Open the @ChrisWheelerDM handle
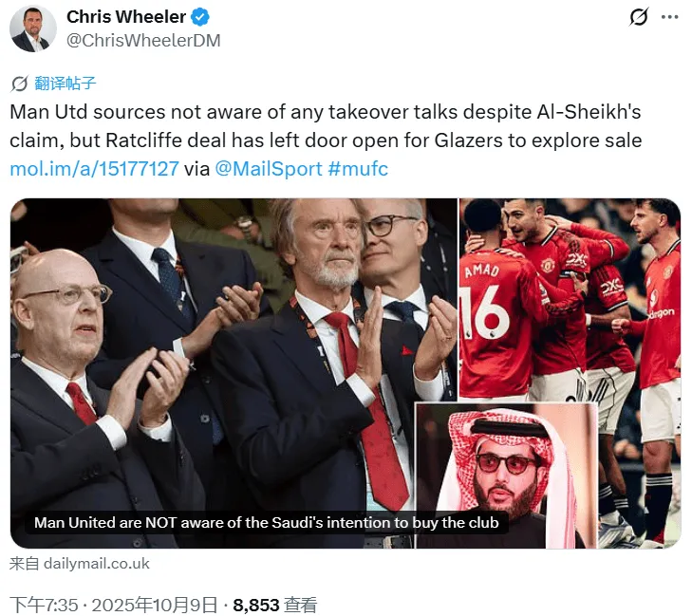The height and width of the screenshot is (616, 692). [x=143, y=41]
